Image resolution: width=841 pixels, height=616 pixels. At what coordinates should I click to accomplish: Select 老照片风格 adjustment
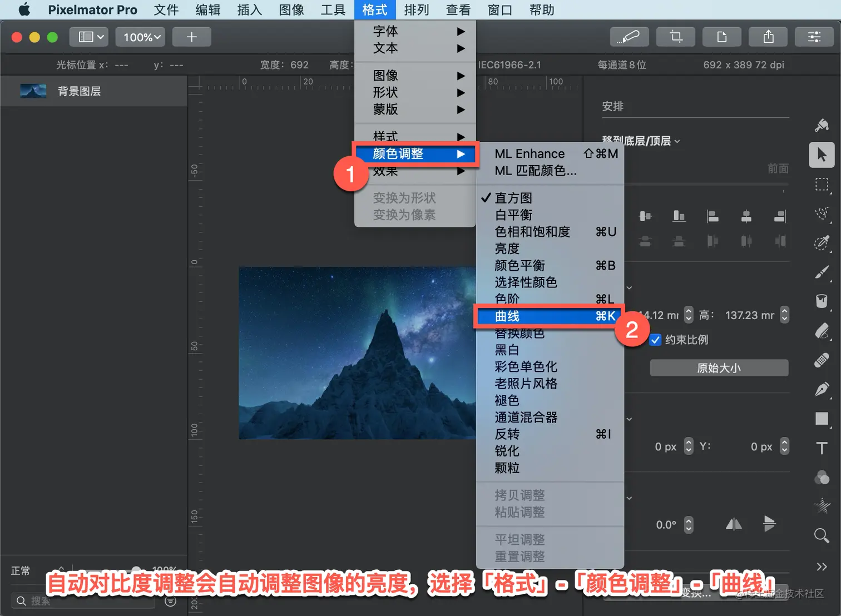(550, 384)
